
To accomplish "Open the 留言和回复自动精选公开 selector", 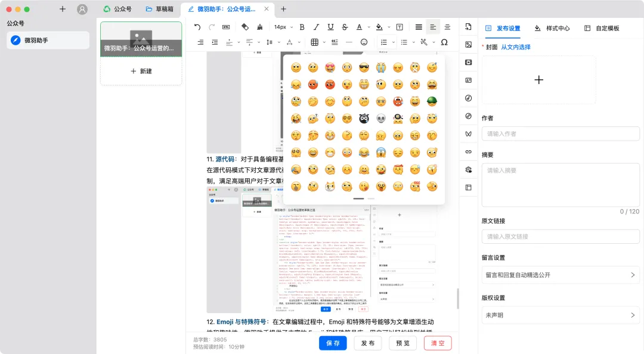I will pos(560,275).
